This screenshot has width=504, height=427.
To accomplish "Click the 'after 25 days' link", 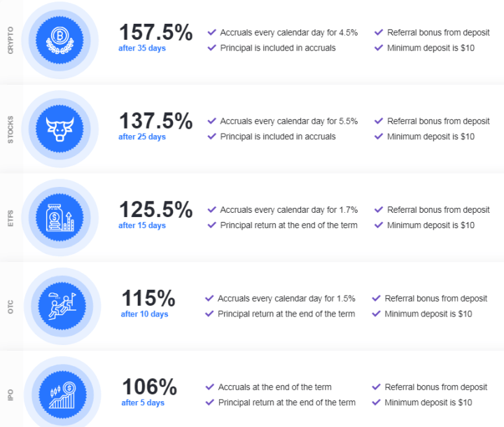I will (x=142, y=136).
